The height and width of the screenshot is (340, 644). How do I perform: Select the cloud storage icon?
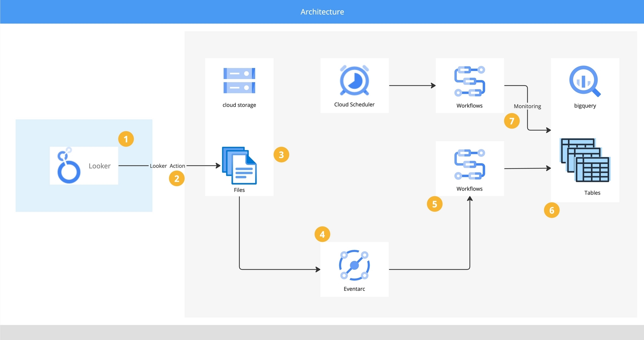tap(239, 80)
